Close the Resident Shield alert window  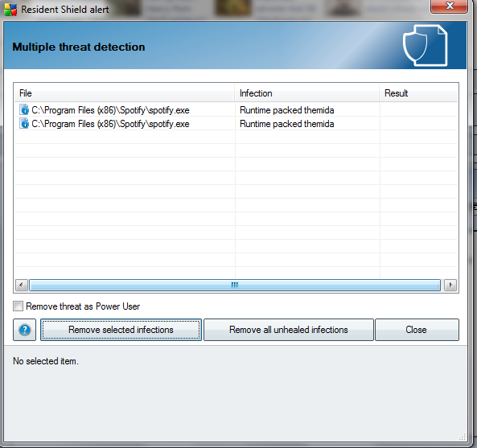click(449, 6)
